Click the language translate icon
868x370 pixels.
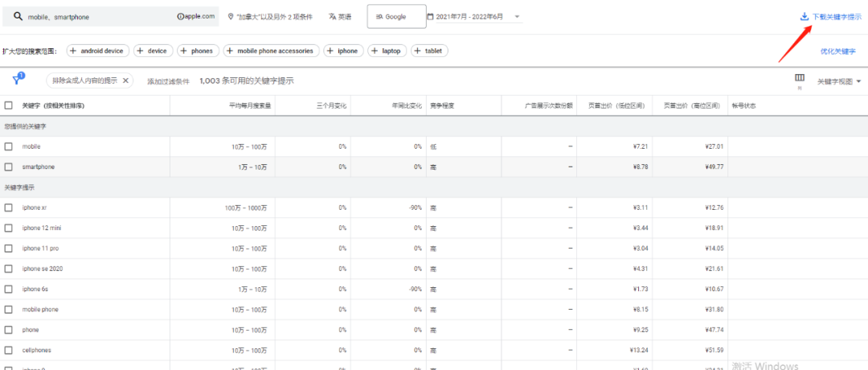click(x=332, y=17)
